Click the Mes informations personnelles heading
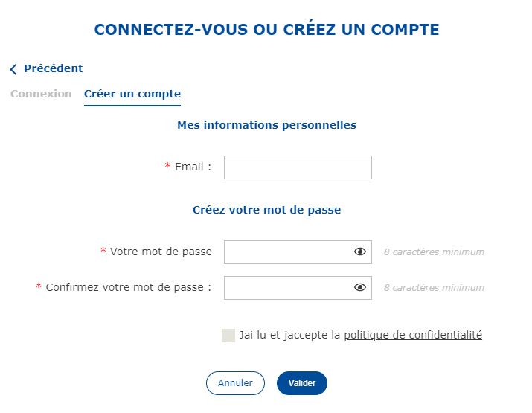 pyautogui.click(x=266, y=125)
